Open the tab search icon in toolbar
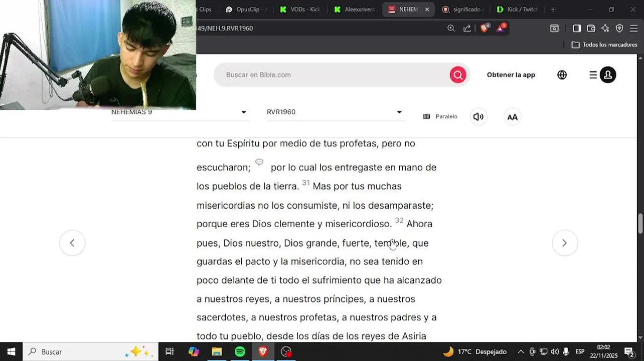644x361 pixels. tap(554, 28)
